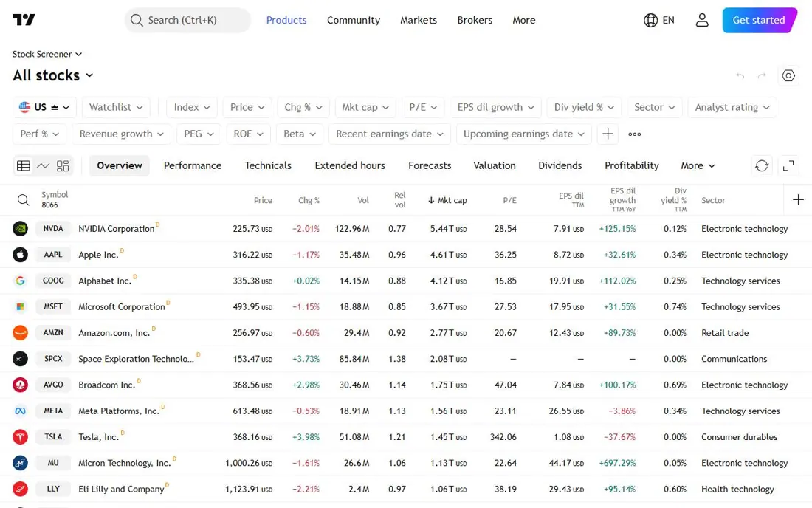Click the Apple logo icon

point(20,254)
